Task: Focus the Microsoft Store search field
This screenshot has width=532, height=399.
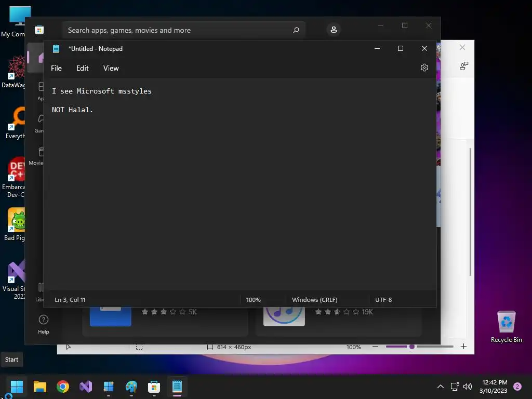Action: [x=183, y=30]
